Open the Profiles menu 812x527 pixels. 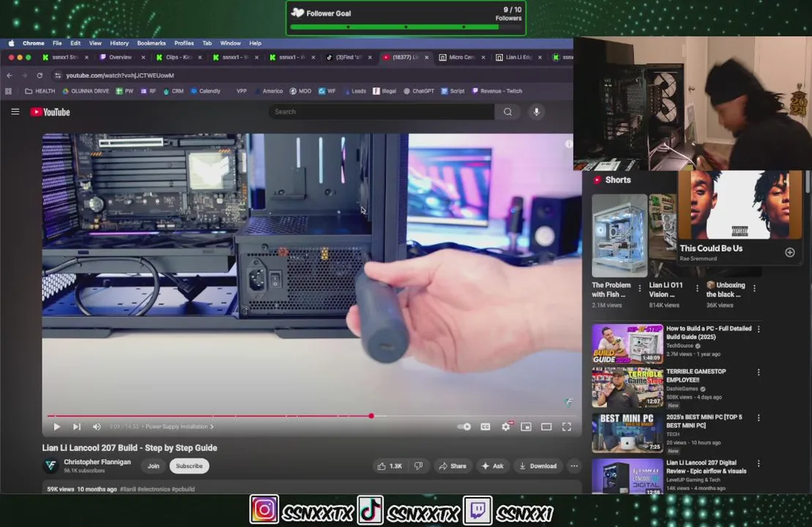(x=184, y=43)
